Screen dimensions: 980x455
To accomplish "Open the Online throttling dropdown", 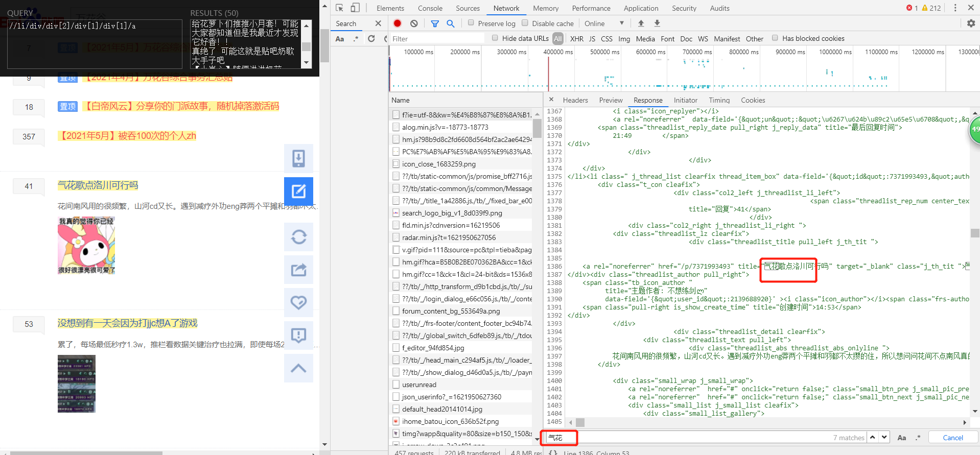I will pyautogui.click(x=604, y=23).
